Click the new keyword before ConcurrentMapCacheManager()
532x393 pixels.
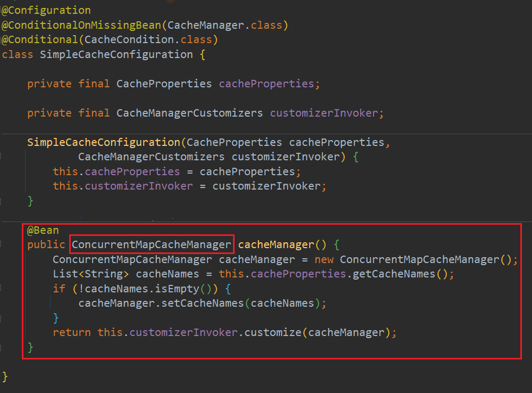tap(324, 259)
